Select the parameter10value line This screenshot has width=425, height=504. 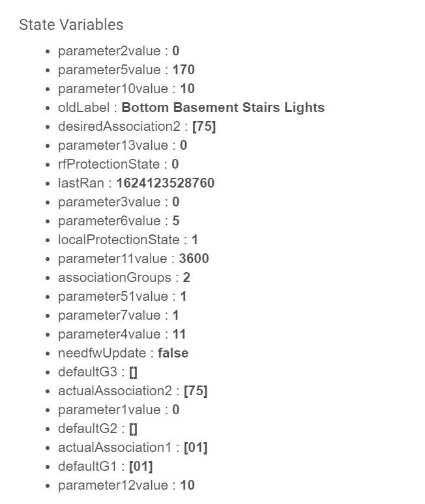tap(126, 89)
